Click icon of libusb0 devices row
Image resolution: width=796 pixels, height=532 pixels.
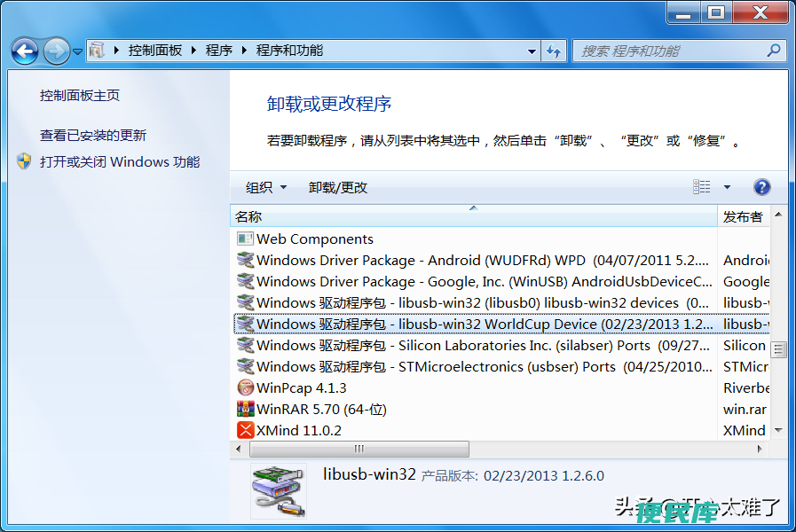(x=245, y=302)
